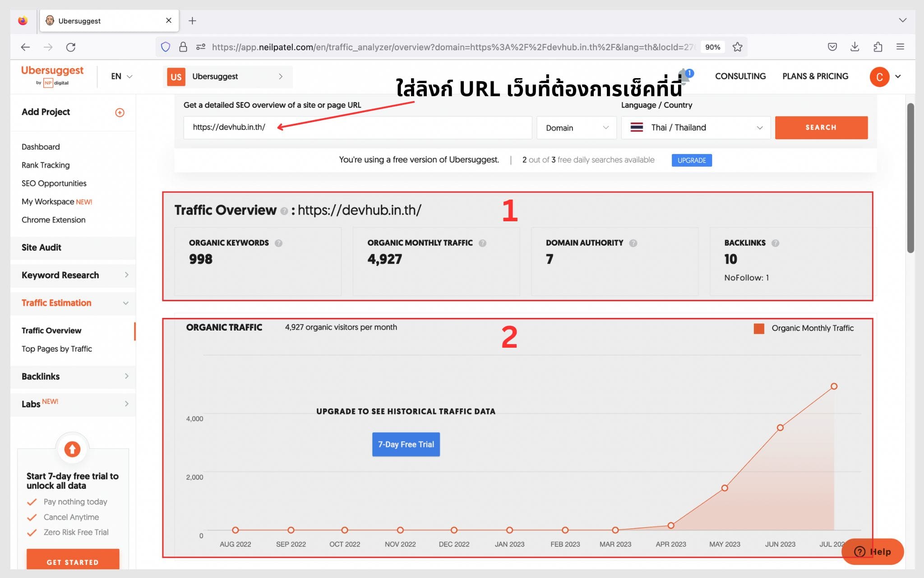Click the Add Project plus icon
The image size is (924, 578).
point(120,112)
